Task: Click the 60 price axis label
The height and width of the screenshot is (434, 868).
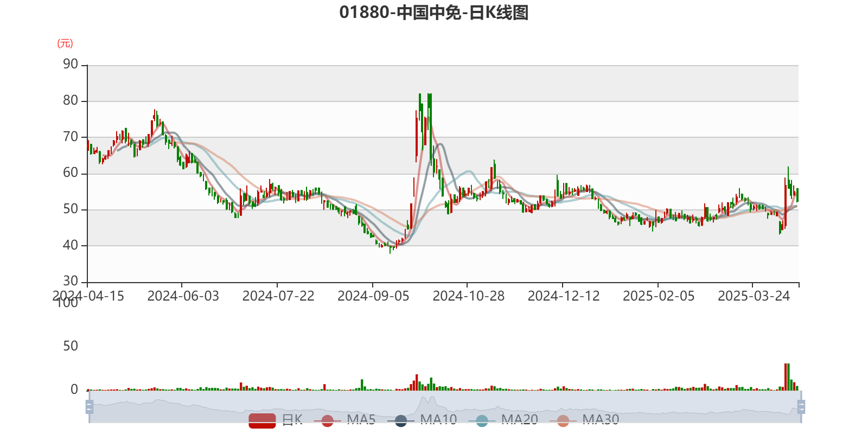Action: [71, 173]
